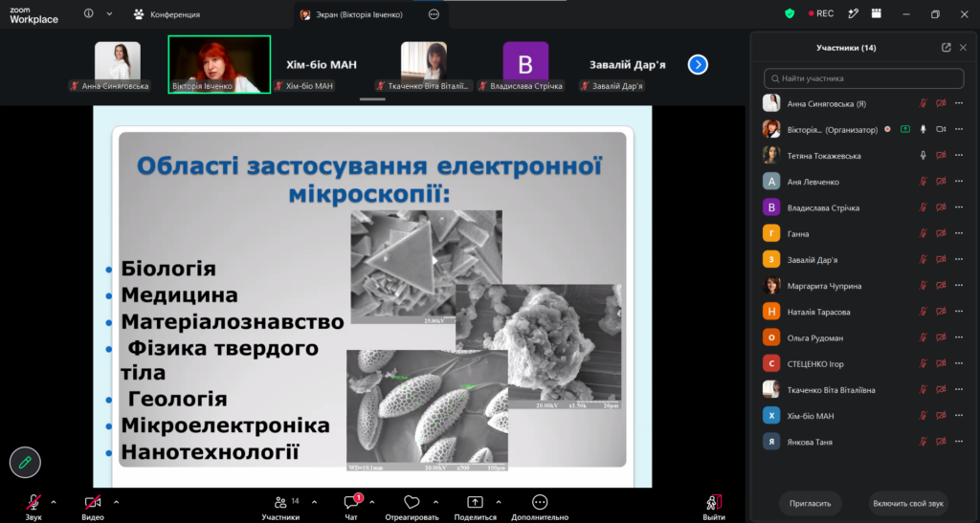Open the floating green annotate pencil button
Image resolution: width=980 pixels, height=523 pixels.
25,463
